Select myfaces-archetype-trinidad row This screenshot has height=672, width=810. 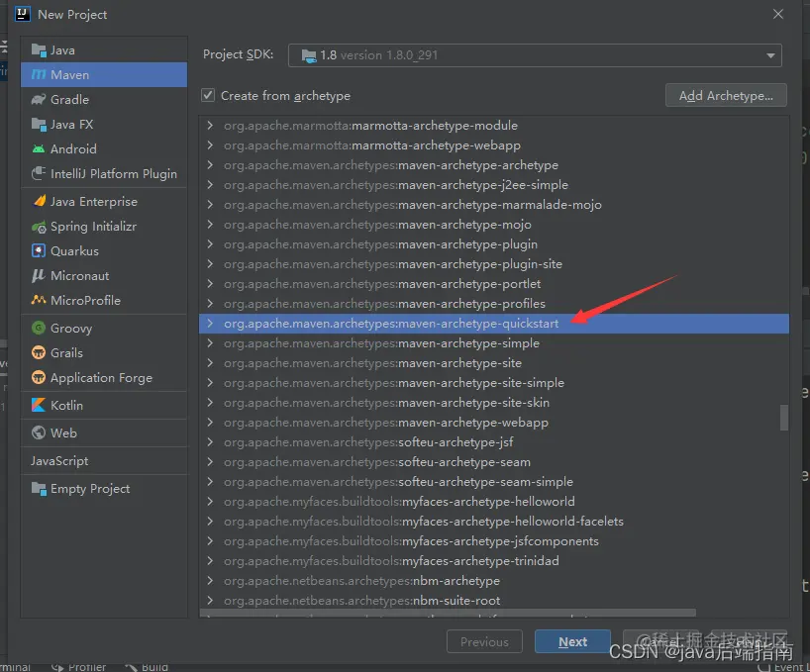[x=494, y=560]
